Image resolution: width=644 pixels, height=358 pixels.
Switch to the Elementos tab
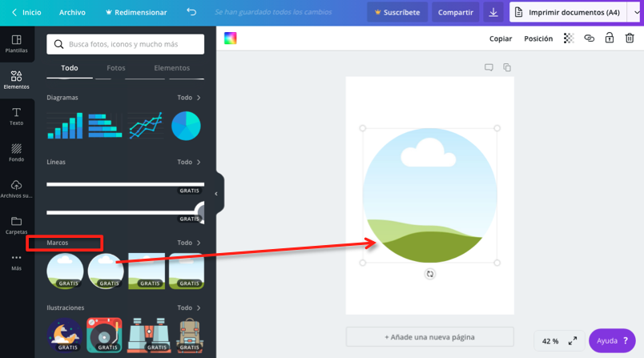tap(171, 68)
